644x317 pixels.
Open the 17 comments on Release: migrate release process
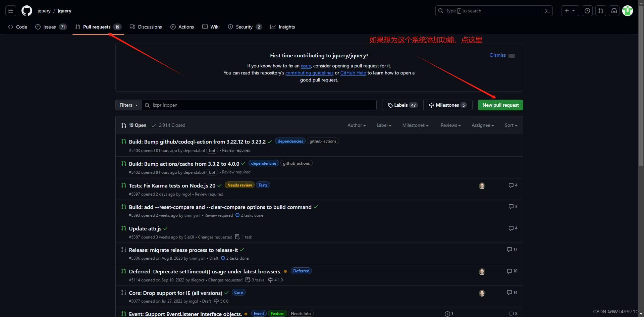pos(512,250)
